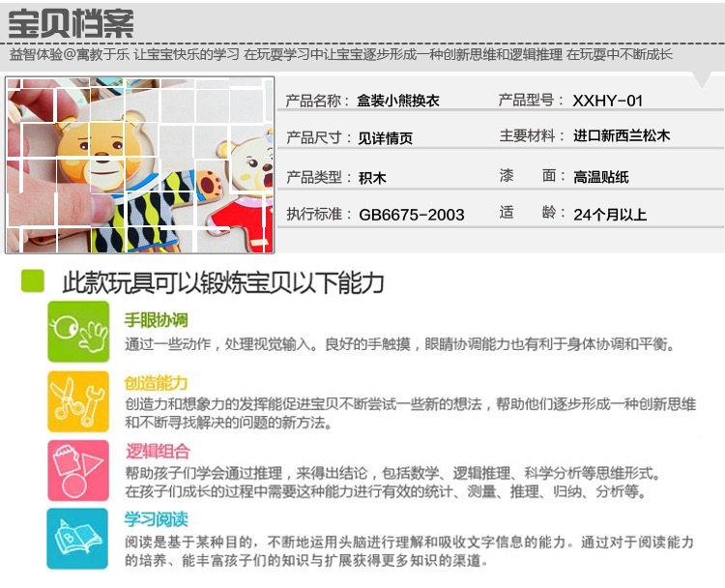The height and width of the screenshot is (588, 725).
Task: Click product name 盒装小熊换衣
Action: (x=398, y=101)
